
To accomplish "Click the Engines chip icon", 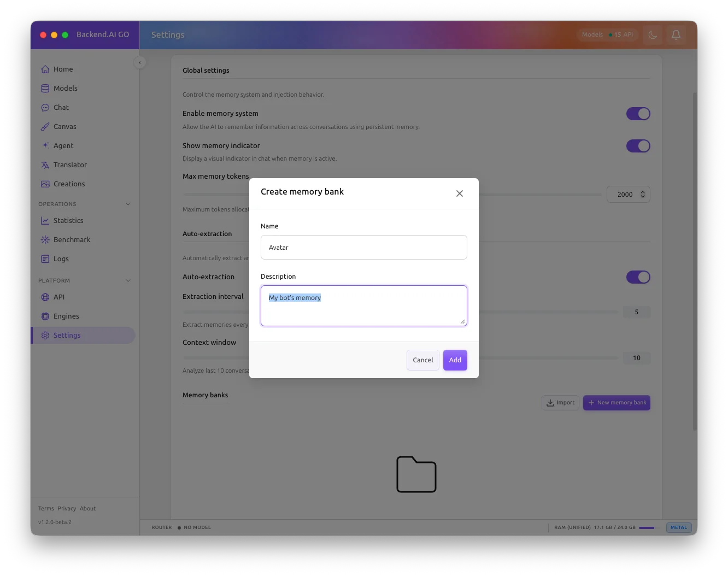I will pos(45,316).
